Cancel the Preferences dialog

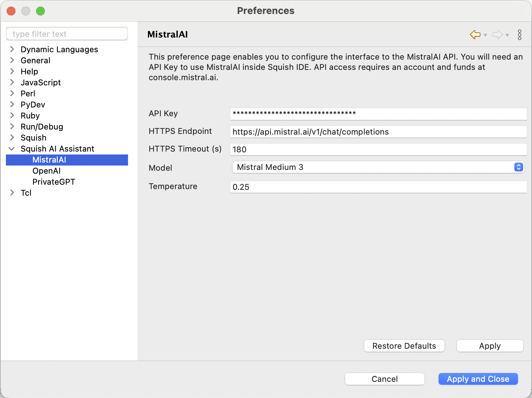[x=384, y=379]
